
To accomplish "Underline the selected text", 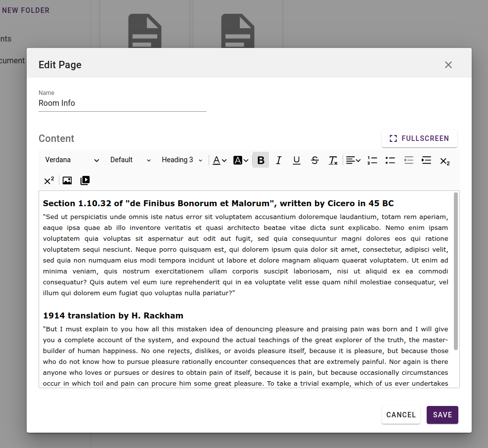I will [296, 160].
